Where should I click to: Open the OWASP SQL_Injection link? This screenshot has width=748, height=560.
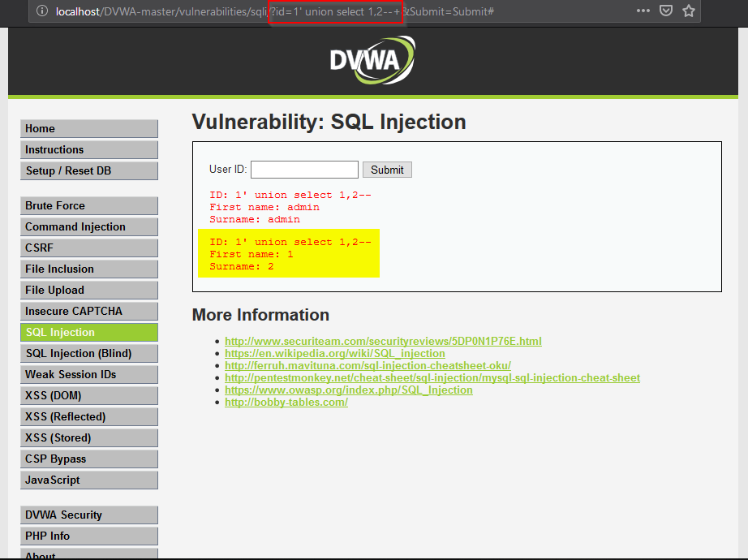(349, 390)
